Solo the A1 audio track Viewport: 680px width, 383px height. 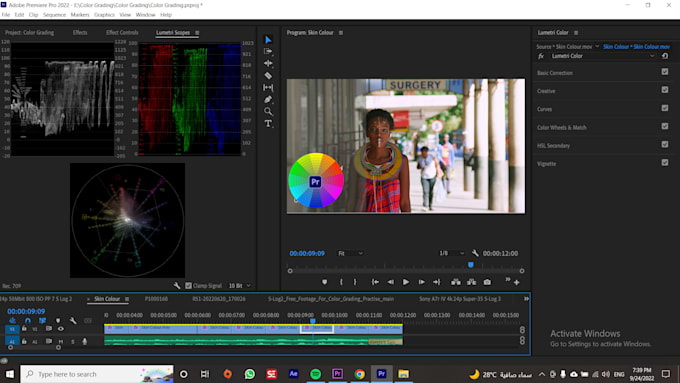pyautogui.click(x=73, y=341)
